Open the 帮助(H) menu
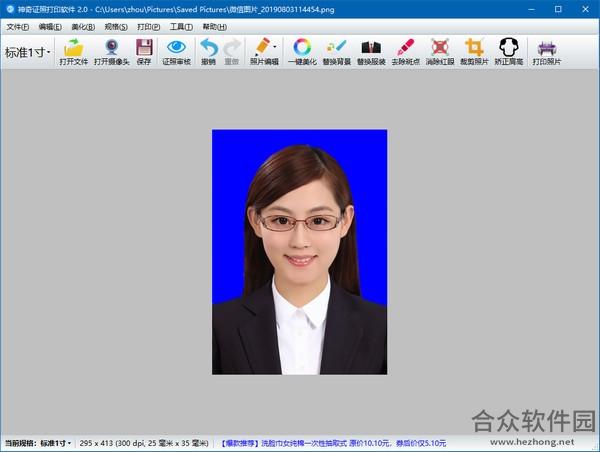Screen dimensions: 600x452 215,27
